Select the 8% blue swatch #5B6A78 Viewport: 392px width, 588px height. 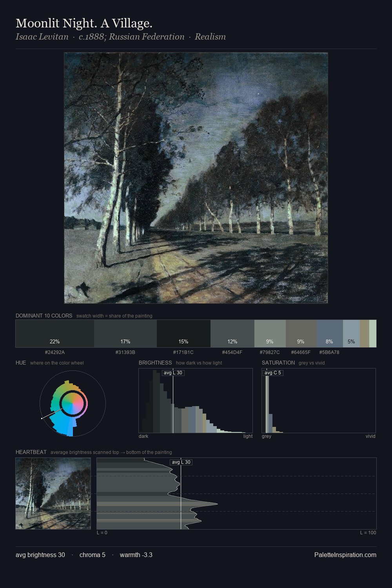(330, 334)
